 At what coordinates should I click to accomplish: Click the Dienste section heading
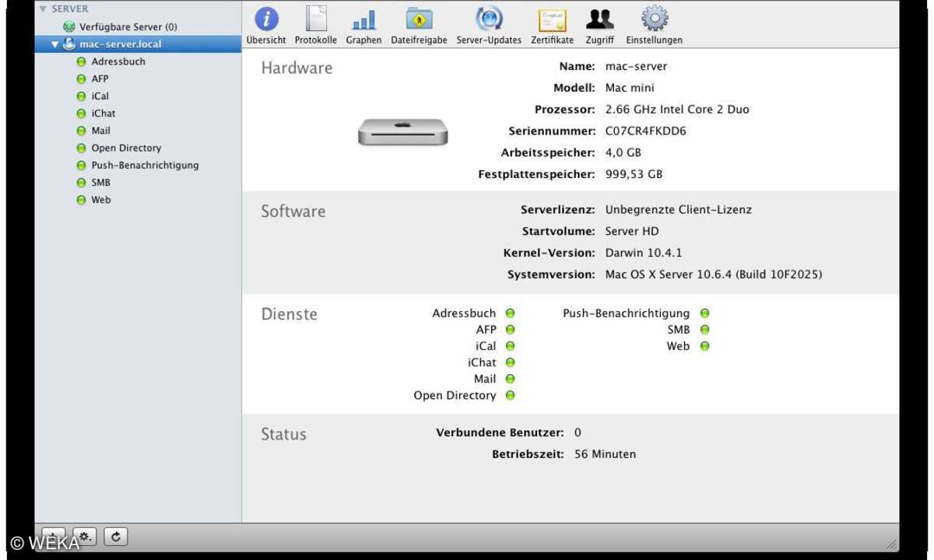[x=289, y=314]
